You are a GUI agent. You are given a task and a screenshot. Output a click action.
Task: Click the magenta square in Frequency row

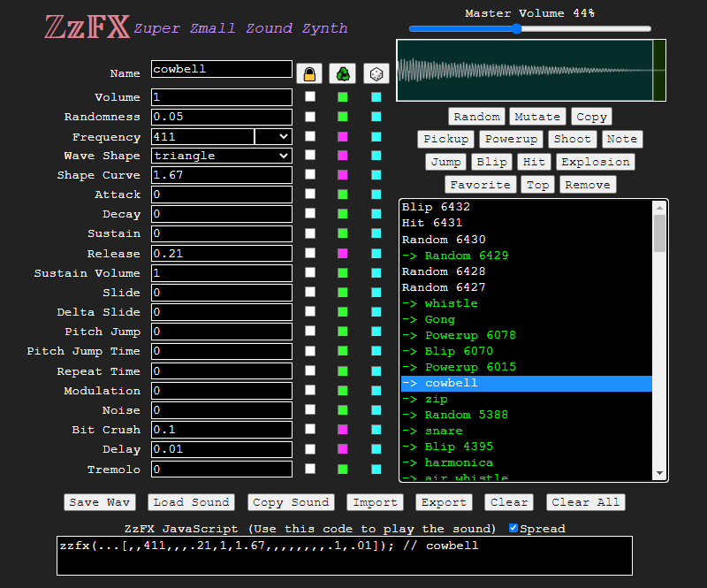tap(343, 137)
